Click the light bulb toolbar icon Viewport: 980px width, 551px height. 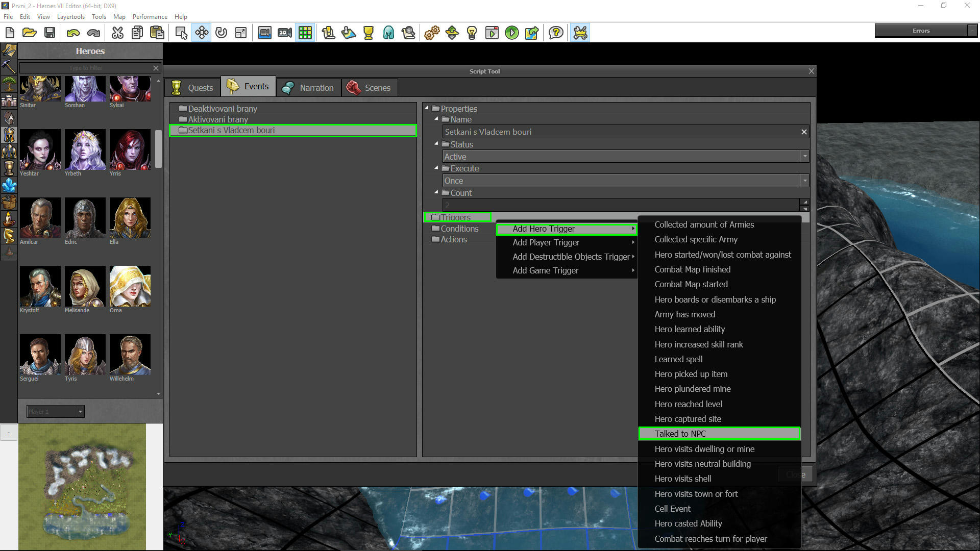(x=472, y=33)
